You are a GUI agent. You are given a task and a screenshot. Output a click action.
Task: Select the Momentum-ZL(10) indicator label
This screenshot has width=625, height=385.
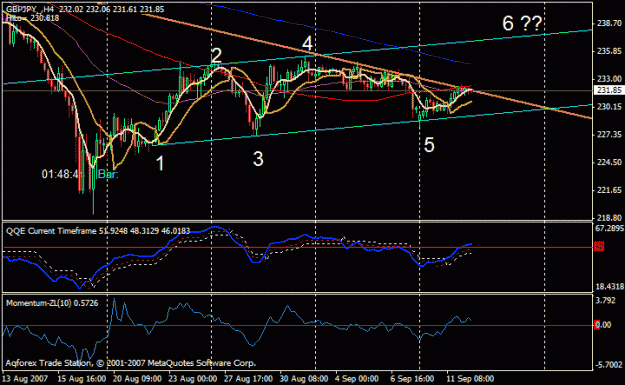pyautogui.click(x=52, y=303)
